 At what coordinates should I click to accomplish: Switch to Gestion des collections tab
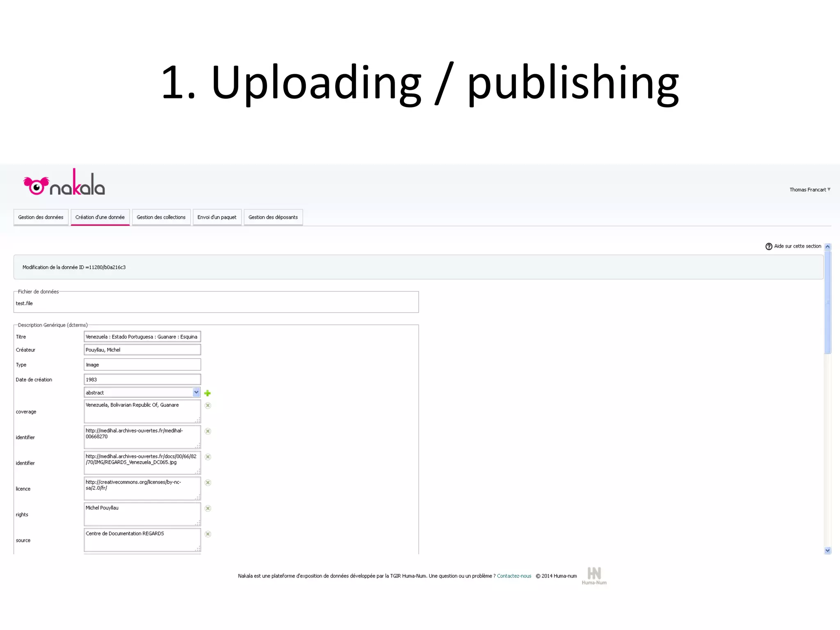point(161,217)
